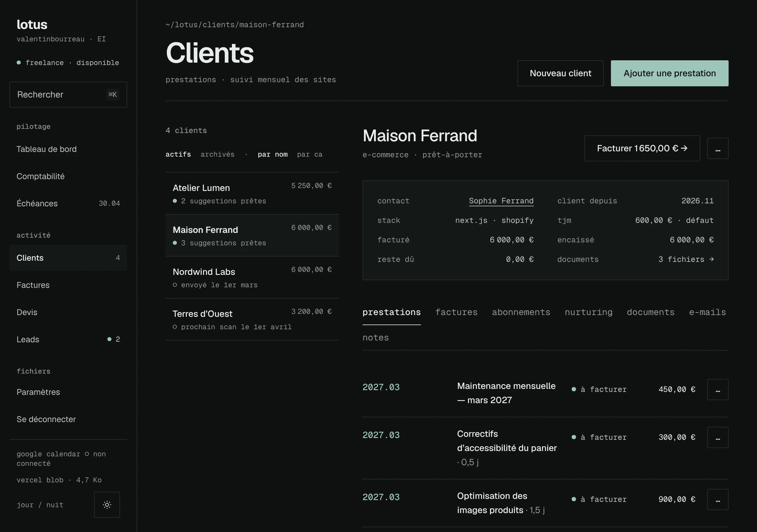
Task: Focus the Rechercher search field
Action: (x=68, y=95)
